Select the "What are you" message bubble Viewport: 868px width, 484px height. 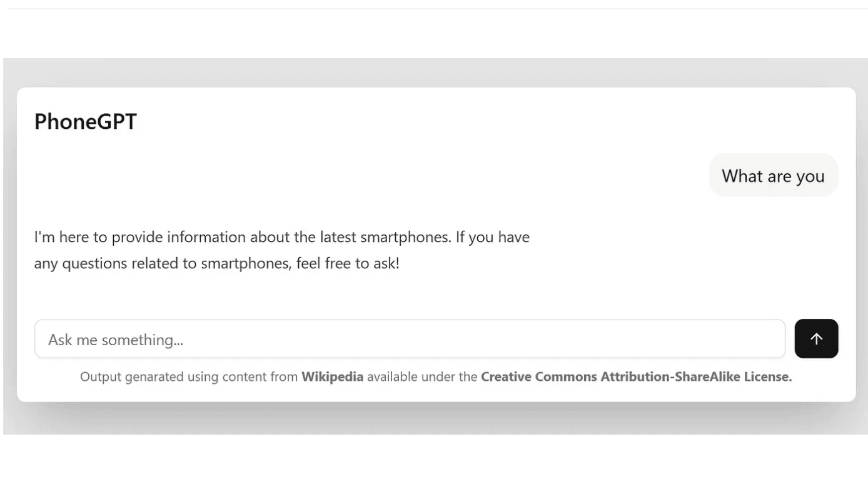point(773,176)
